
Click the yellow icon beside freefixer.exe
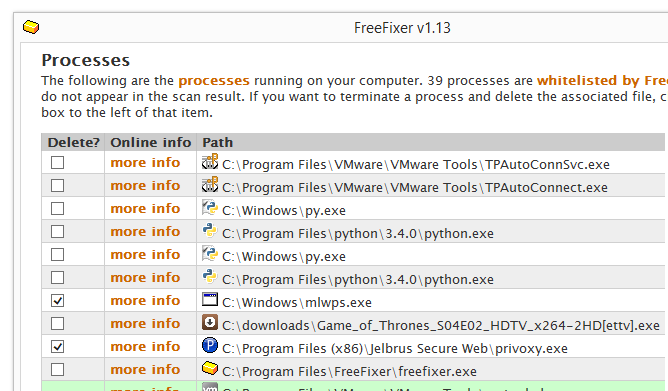tap(210, 368)
